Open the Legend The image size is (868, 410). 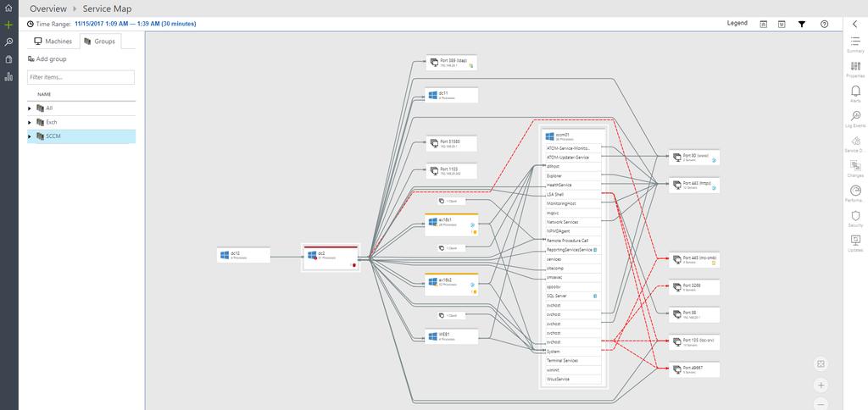pos(737,23)
